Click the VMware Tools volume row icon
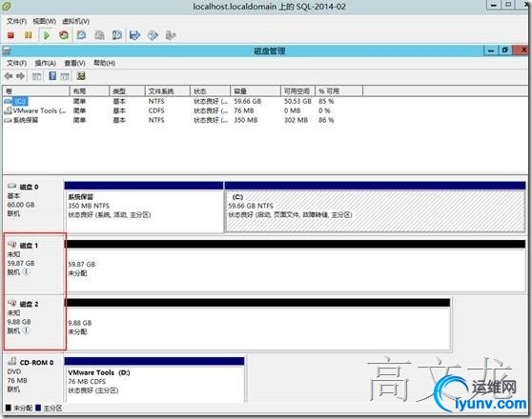532x419 pixels. (x=8, y=110)
